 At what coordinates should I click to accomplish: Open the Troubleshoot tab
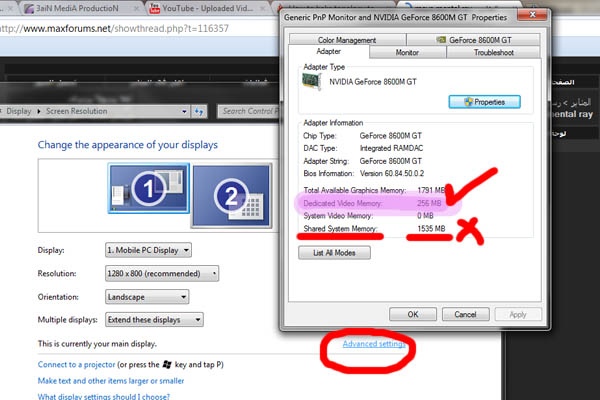click(x=494, y=52)
